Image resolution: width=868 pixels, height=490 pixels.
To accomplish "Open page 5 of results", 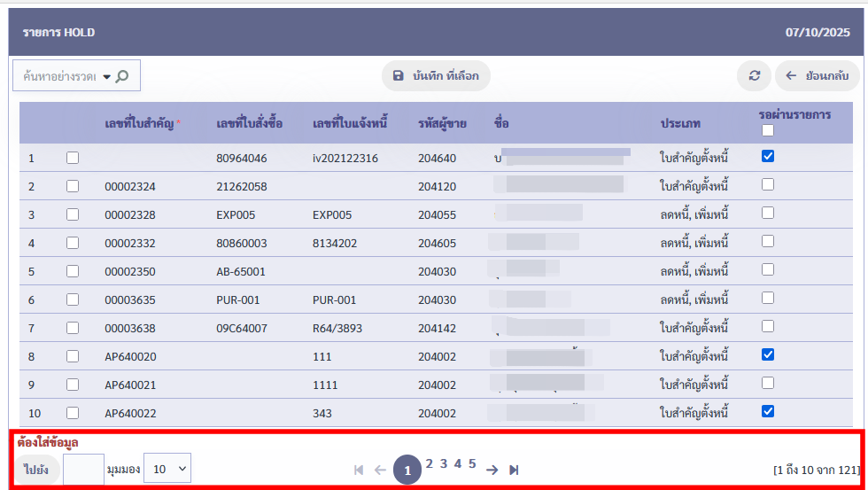I will pos(472,463).
